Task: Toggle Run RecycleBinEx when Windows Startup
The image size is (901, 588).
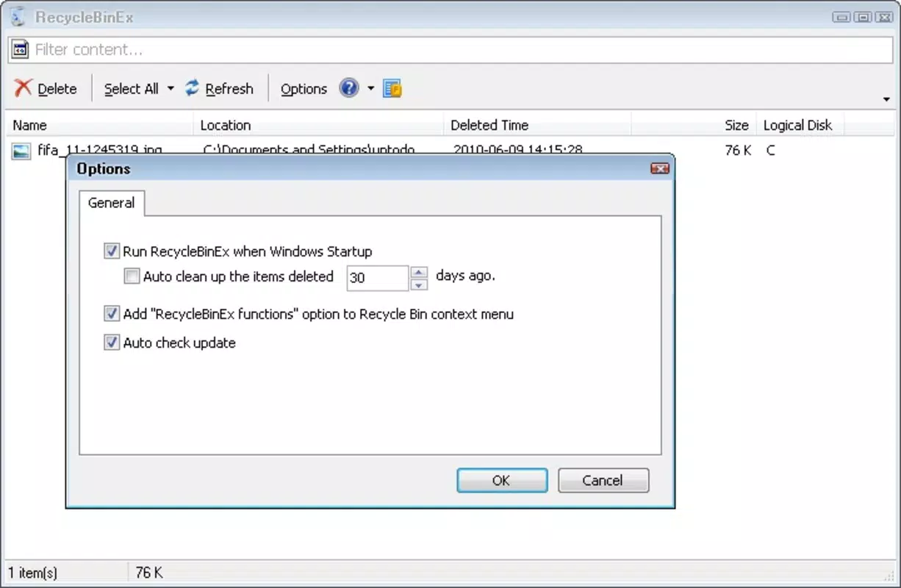Action: pyautogui.click(x=112, y=251)
